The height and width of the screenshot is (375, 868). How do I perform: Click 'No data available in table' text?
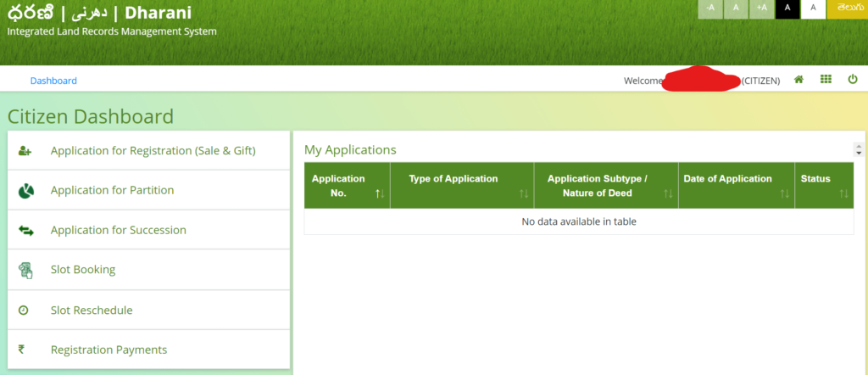point(579,221)
